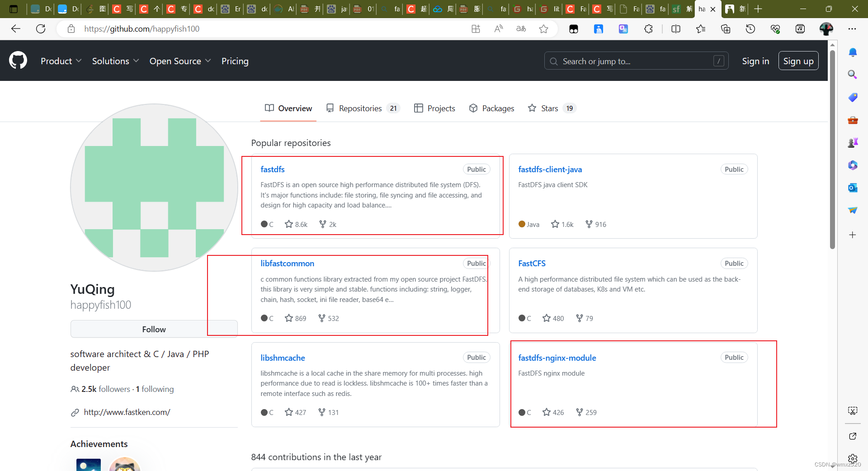Screen dimensions: 868x471
Task: View 8.6k stargazers of fastdfs
Action: click(296, 224)
